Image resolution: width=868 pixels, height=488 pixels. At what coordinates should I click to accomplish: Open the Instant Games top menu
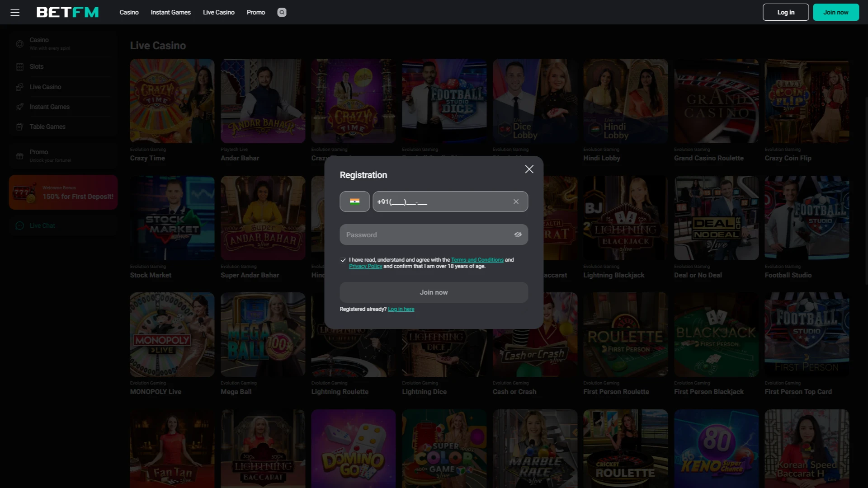tap(170, 12)
